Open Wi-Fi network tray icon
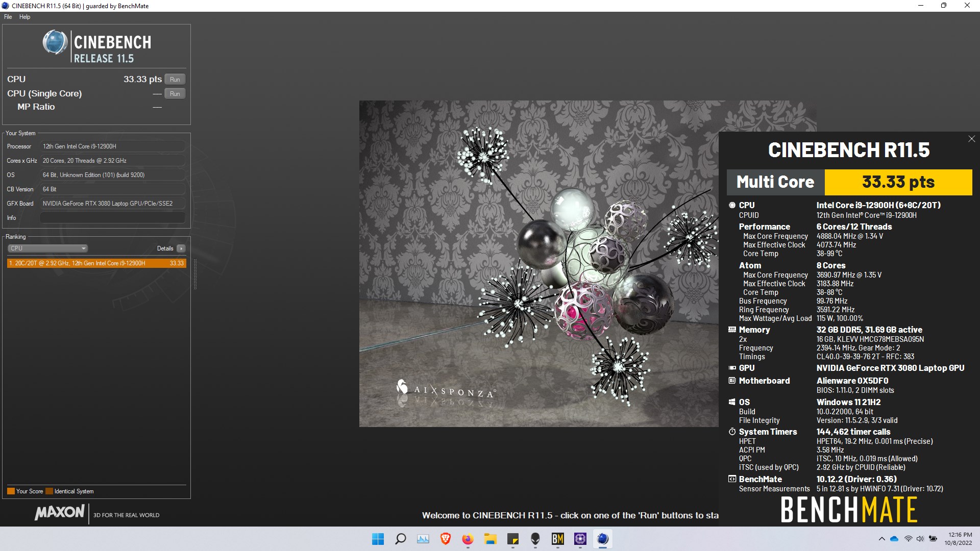Image resolution: width=980 pixels, height=551 pixels. (x=908, y=539)
